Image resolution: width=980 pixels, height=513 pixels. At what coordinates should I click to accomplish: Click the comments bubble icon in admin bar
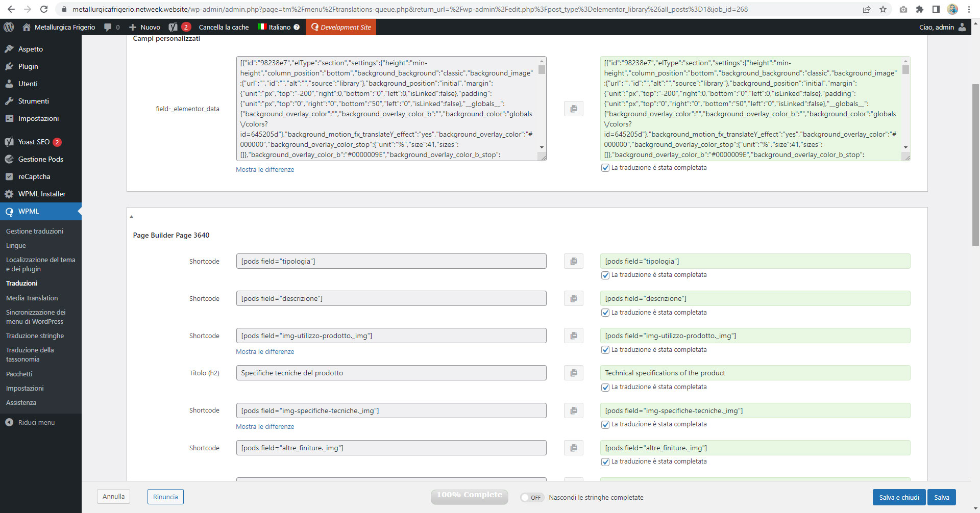click(108, 27)
